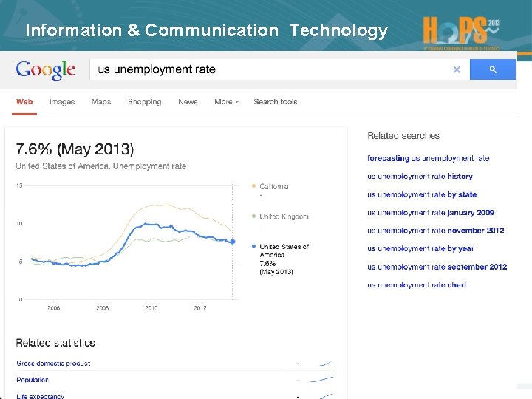Click the Google logo

pyautogui.click(x=46, y=70)
